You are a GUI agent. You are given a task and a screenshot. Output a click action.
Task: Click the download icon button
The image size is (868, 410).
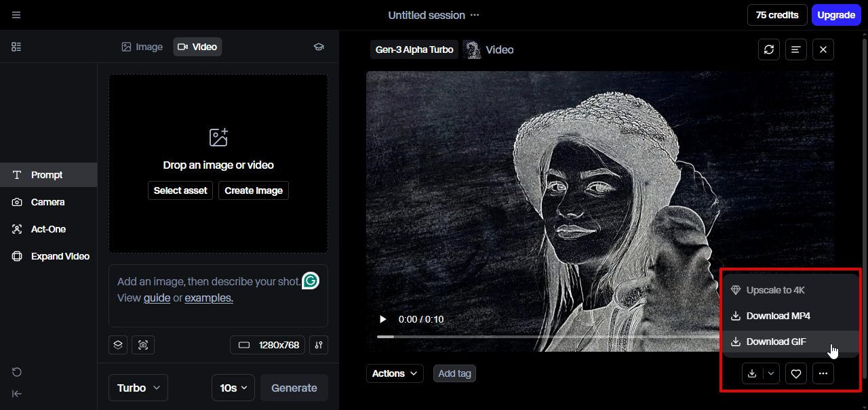coord(752,373)
